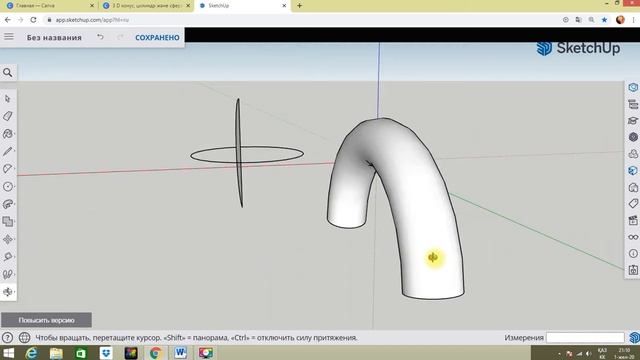Open the Model Info panel
This screenshot has width=640, height=360.
pos(633,253)
